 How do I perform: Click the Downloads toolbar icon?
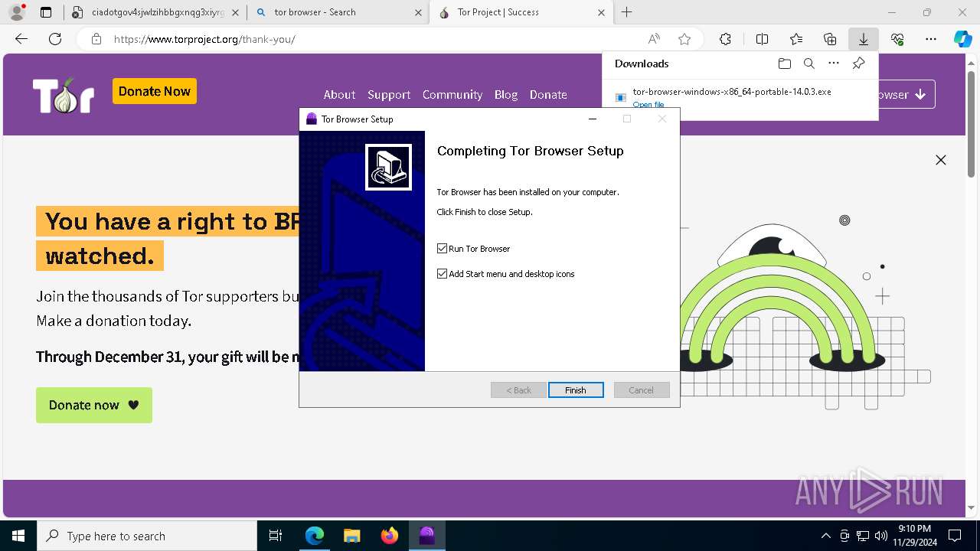click(x=864, y=39)
